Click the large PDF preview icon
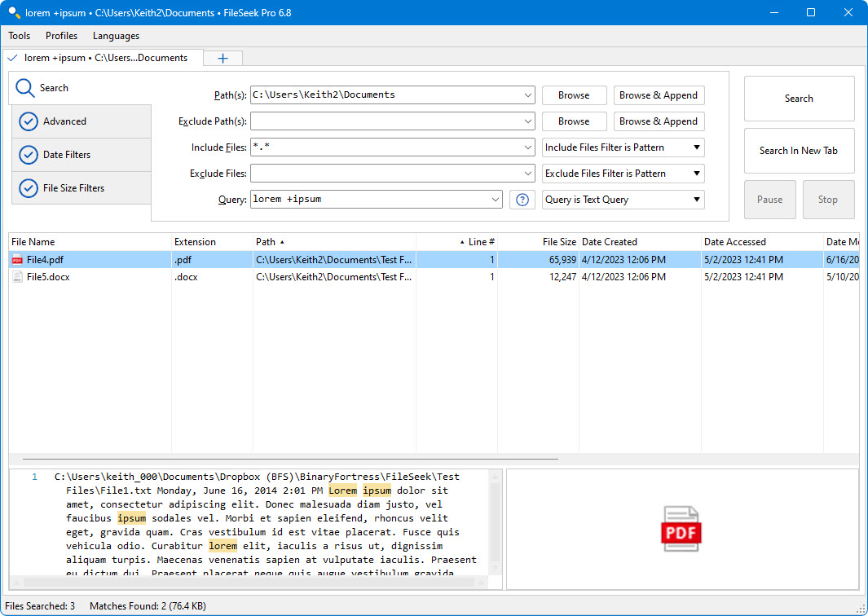The height and width of the screenshot is (616, 868). click(681, 529)
